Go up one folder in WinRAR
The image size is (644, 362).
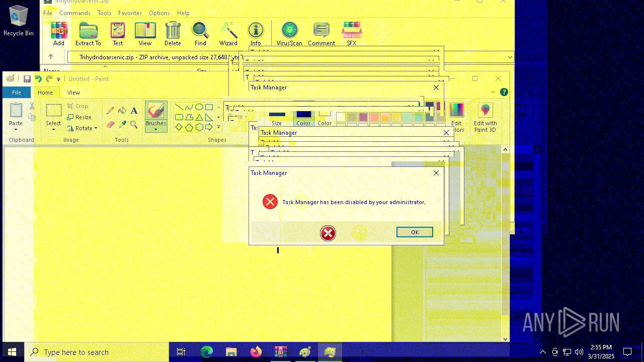click(x=50, y=57)
